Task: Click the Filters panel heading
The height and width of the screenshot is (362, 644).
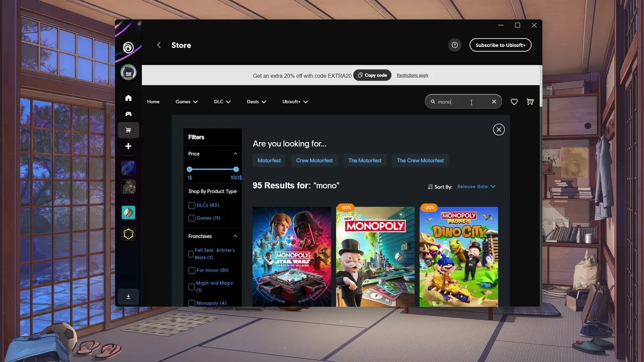Action: tap(196, 137)
